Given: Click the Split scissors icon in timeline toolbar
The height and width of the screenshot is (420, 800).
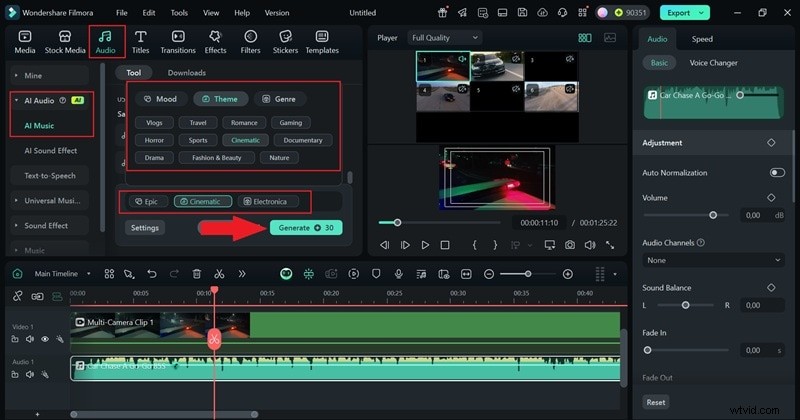Looking at the screenshot, I should coord(219,273).
